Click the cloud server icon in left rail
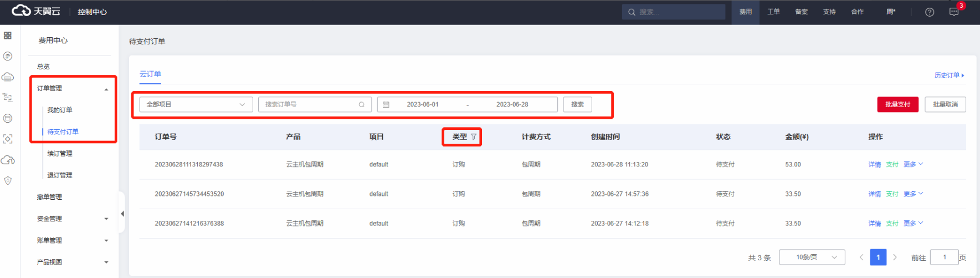The height and width of the screenshot is (278, 980). [x=8, y=77]
